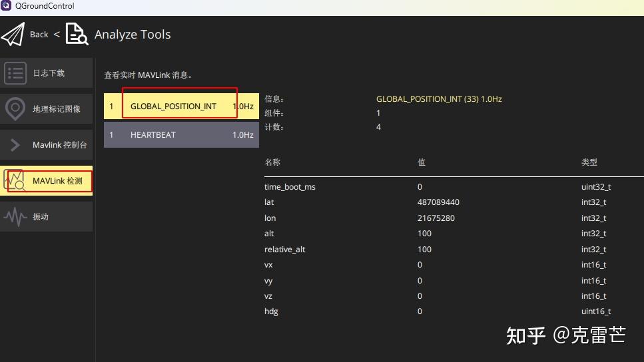Click the Analyze Tools document icon
The height and width of the screenshot is (362, 644).
point(77,34)
